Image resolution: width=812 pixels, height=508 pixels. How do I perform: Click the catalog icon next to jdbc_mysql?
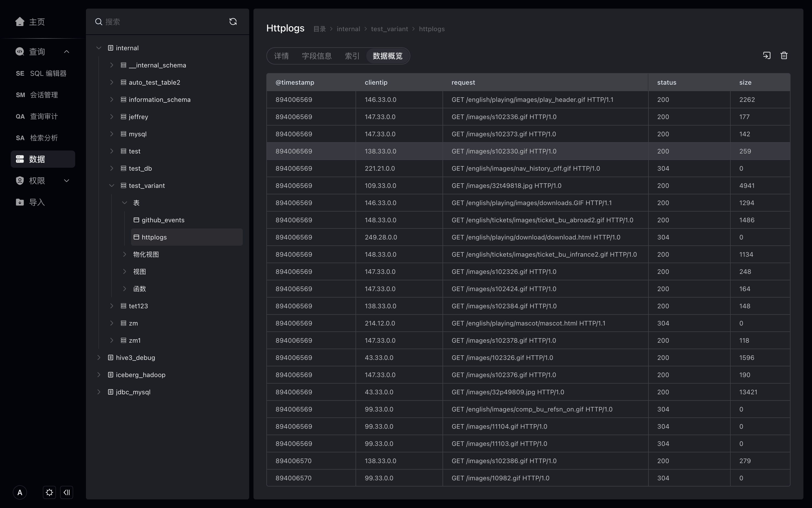(110, 392)
